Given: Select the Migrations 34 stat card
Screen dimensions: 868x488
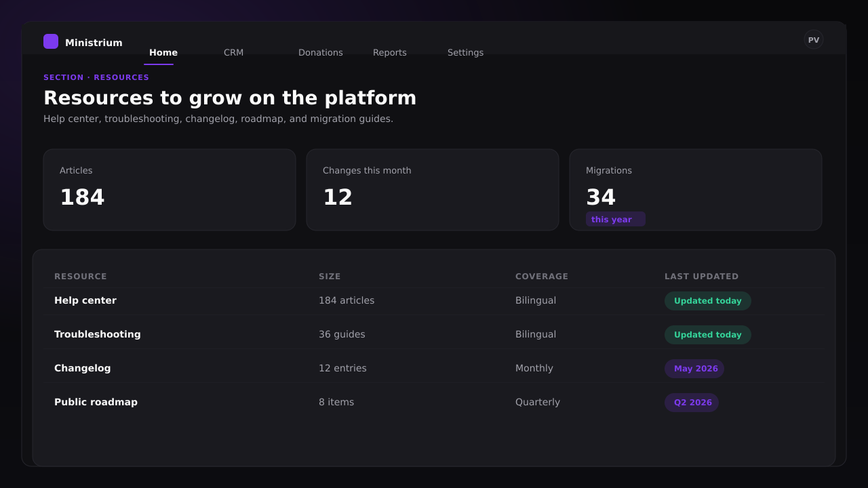Looking at the screenshot, I should [696, 190].
